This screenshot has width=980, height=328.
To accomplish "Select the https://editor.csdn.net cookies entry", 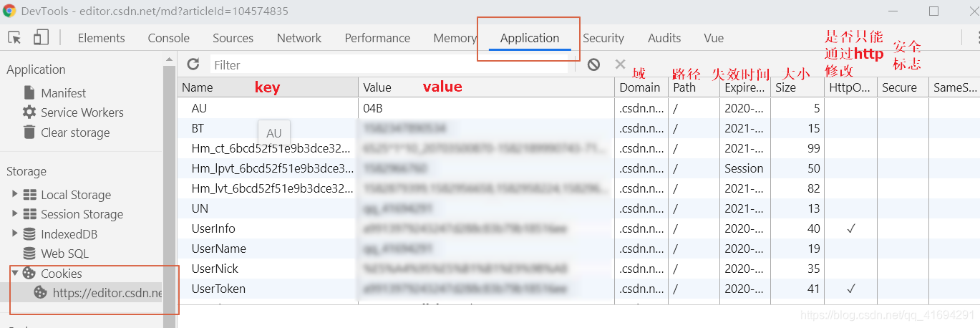I will tap(107, 293).
